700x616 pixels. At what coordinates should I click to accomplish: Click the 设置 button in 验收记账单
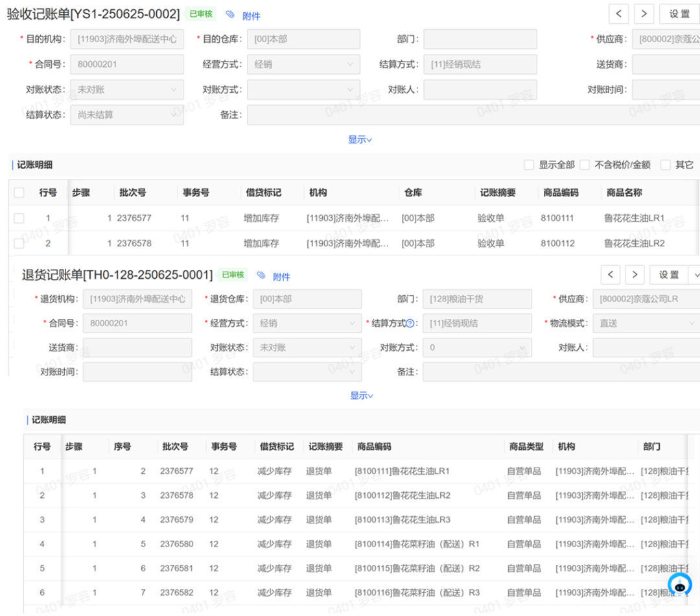tap(679, 14)
